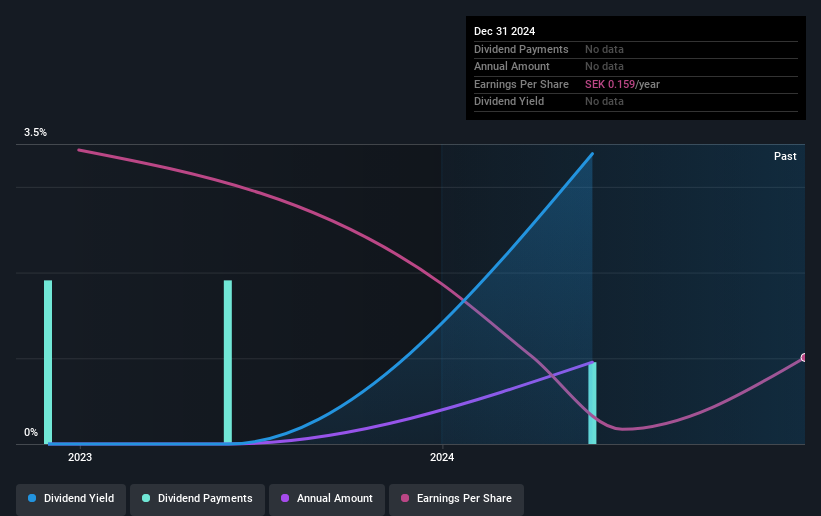Toggle the Earnings Per Share legend button

456,499
